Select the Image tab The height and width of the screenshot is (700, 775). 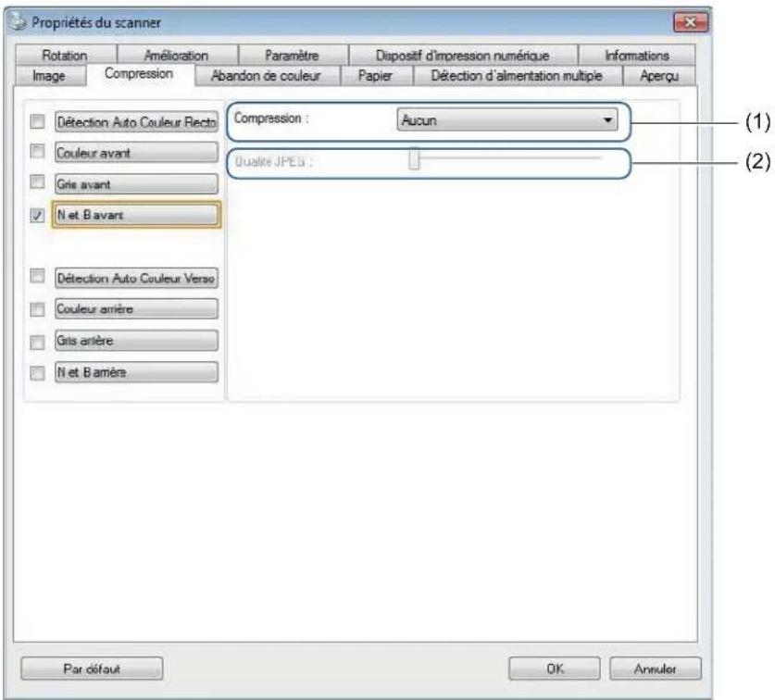(49, 76)
